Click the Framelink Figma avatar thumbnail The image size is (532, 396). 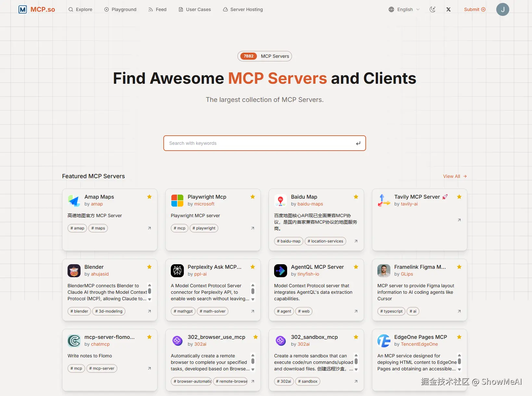point(384,271)
